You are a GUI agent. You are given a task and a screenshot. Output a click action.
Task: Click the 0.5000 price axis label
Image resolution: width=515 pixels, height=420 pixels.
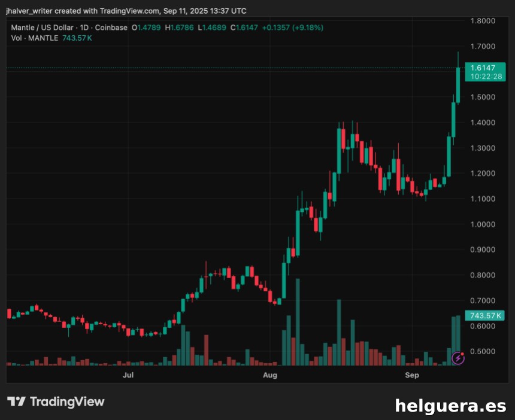point(483,351)
